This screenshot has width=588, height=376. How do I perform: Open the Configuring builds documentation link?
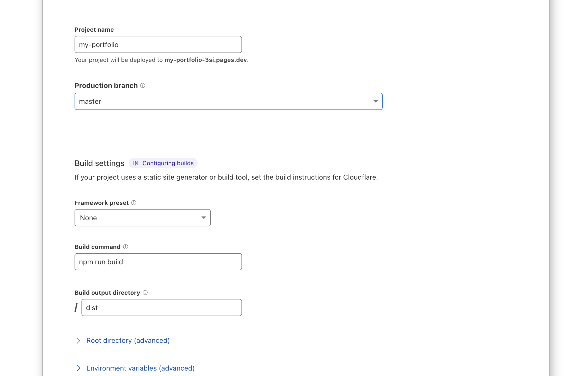168,163
